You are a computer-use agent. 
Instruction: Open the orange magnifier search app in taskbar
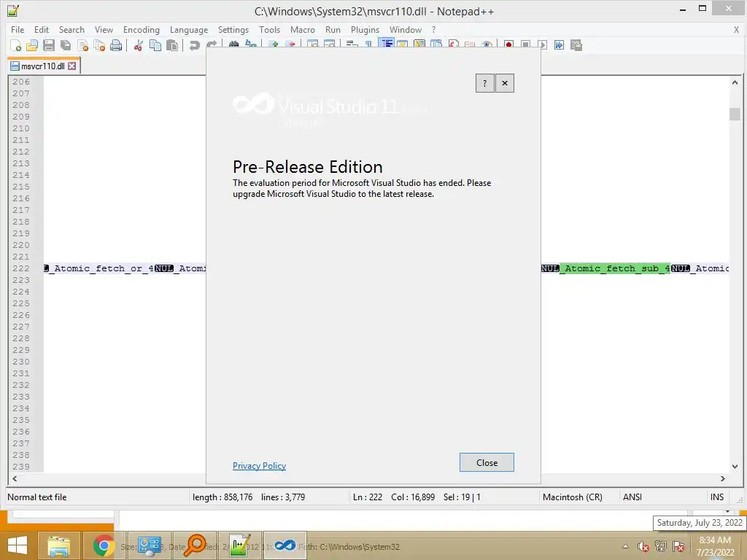195,545
